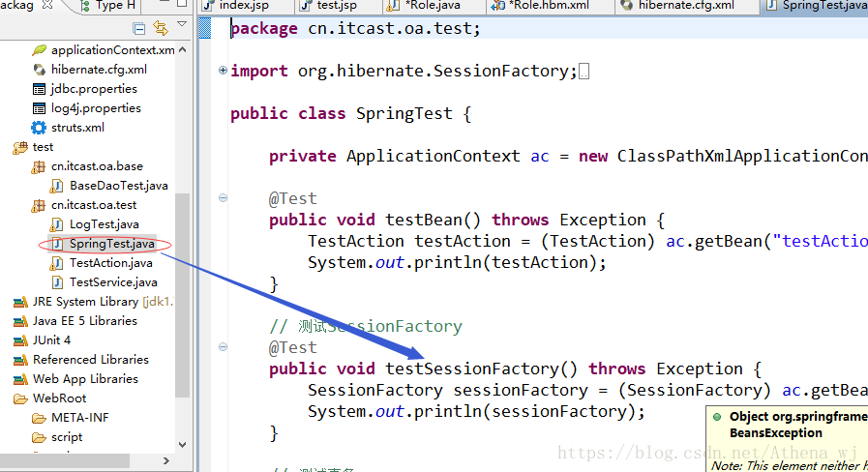Select Web App Libraries entry
Viewport: 868px width, 472px height.
tap(75, 379)
